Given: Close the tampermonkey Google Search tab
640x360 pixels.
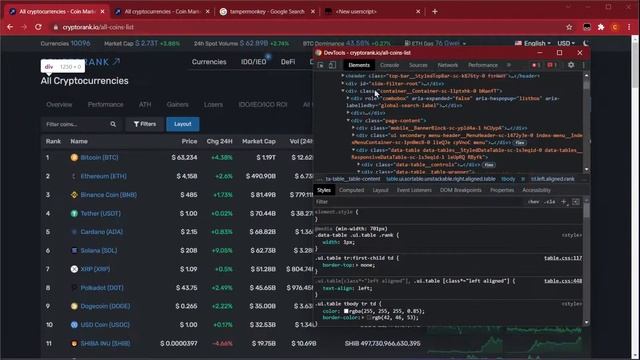Looking at the screenshot, I should coord(313,11).
